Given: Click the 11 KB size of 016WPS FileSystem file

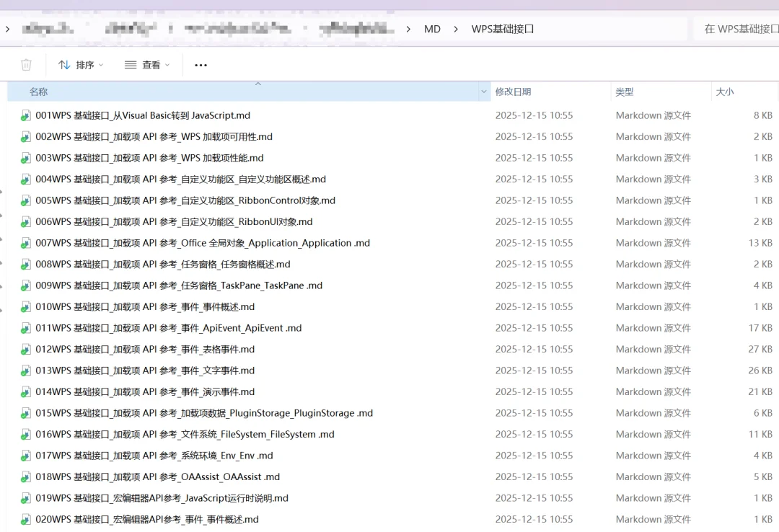Looking at the screenshot, I should pos(760,435).
